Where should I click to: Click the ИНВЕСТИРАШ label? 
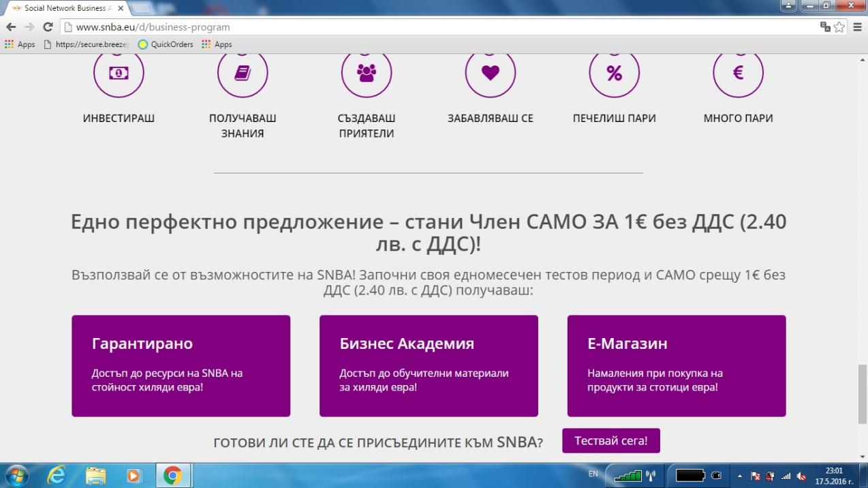(x=119, y=118)
